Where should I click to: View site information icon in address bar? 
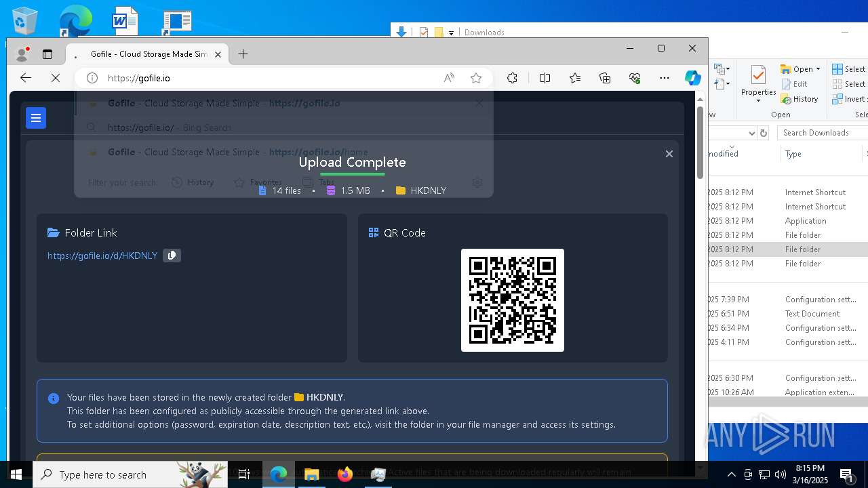click(92, 78)
